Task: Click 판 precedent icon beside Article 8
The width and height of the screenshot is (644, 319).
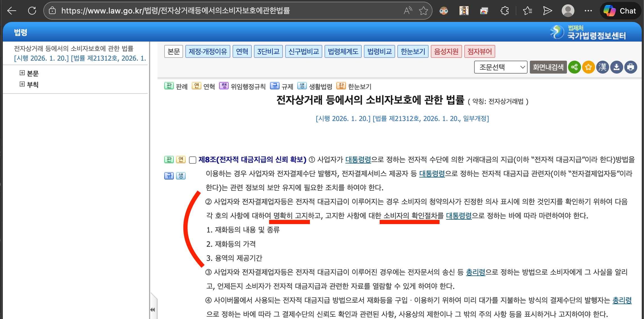Action: [169, 159]
